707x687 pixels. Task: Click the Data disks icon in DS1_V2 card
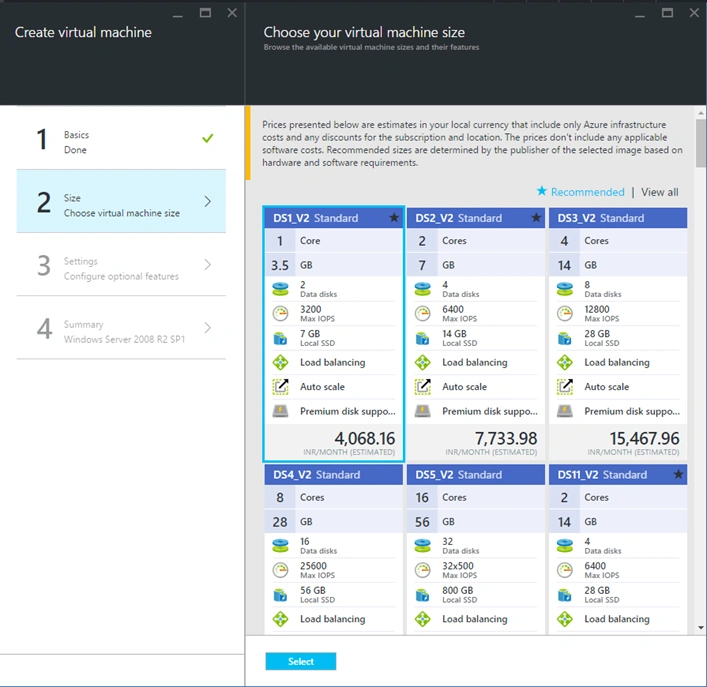(x=280, y=289)
